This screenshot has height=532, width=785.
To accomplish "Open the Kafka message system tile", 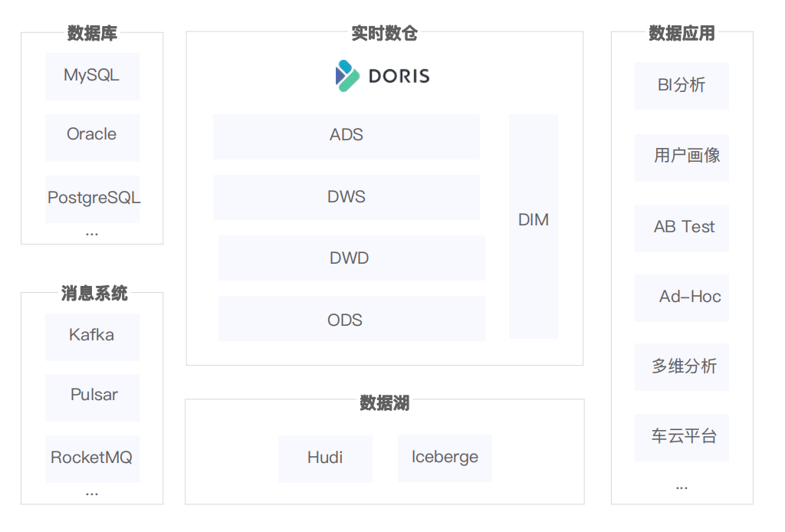I will tap(92, 337).
